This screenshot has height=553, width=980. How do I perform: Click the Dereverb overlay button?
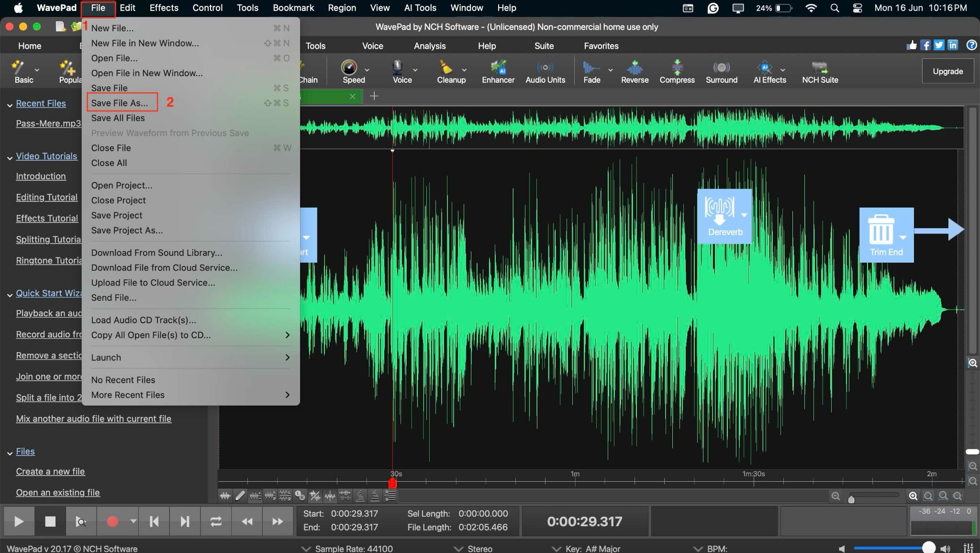coord(724,216)
